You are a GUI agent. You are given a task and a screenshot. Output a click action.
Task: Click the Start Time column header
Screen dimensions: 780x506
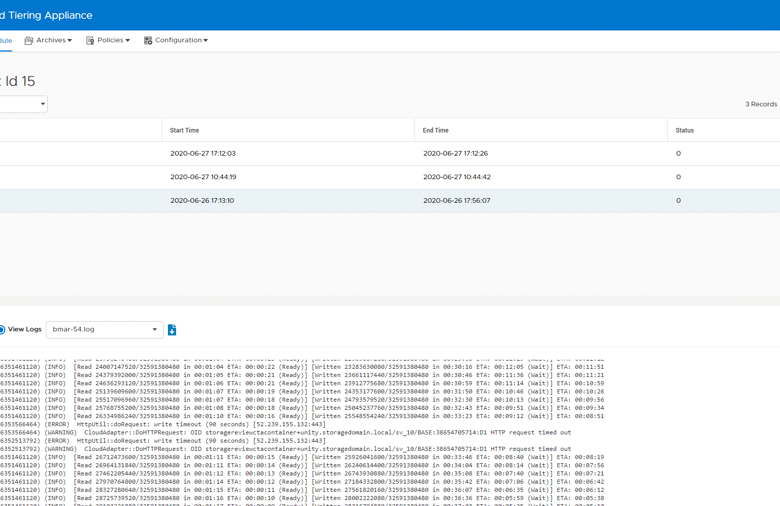click(x=184, y=130)
